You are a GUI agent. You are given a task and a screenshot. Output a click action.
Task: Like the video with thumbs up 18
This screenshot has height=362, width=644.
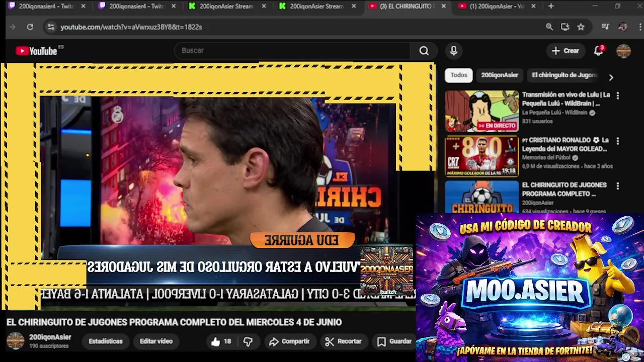point(221,341)
